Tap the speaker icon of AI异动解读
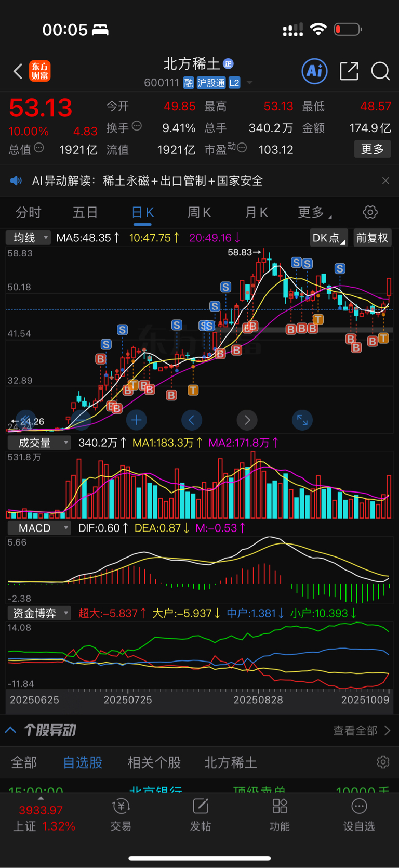Viewport: 399px width, 868px height. [x=16, y=180]
